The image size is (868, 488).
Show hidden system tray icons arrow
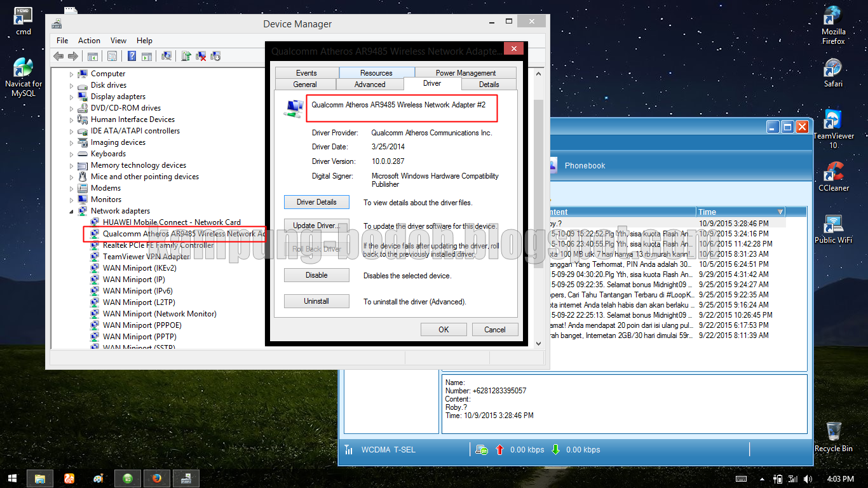tap(763, 478)
